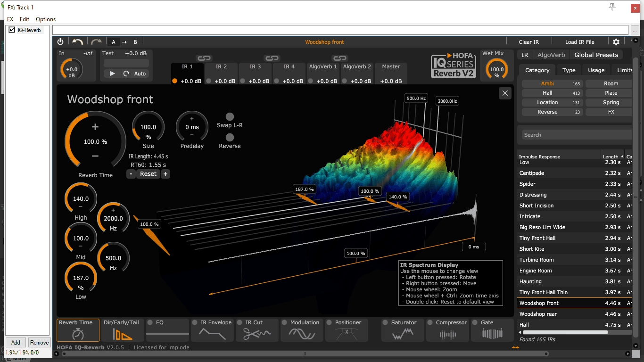Open the Saturator module
Image resolution: width=644 pixels, height=362 pixels.
click(x=403, y=330)
